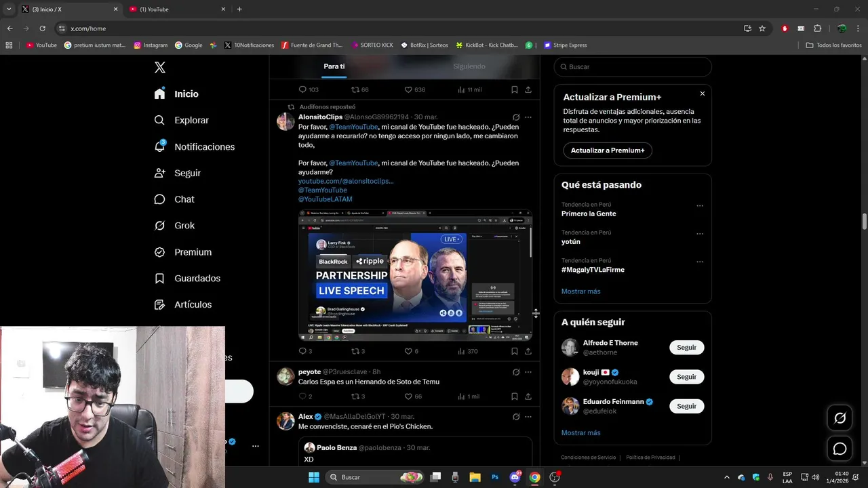Open Inicio home in sidebar

tap(176, 94)
